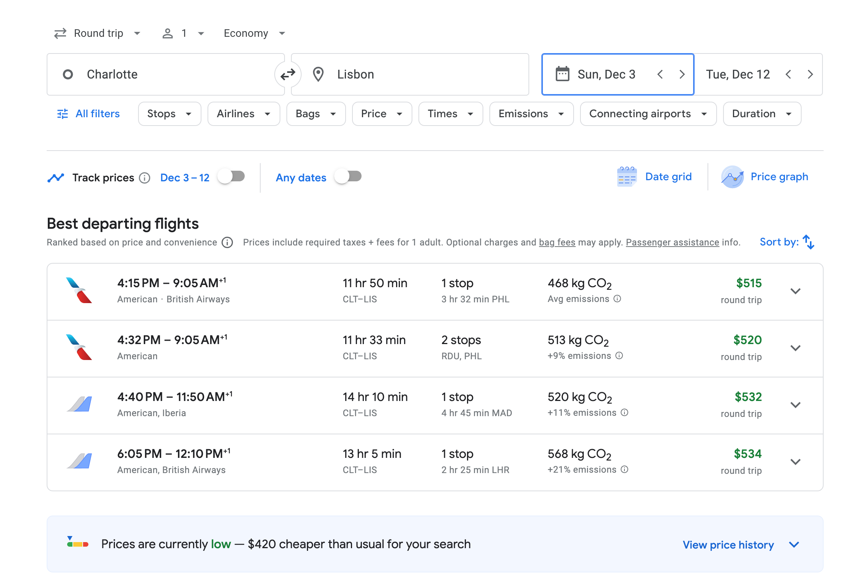Click the location pin icon in the Lisbon field
Viewport: 868px width, 588px height.
[x=318, y=74]
